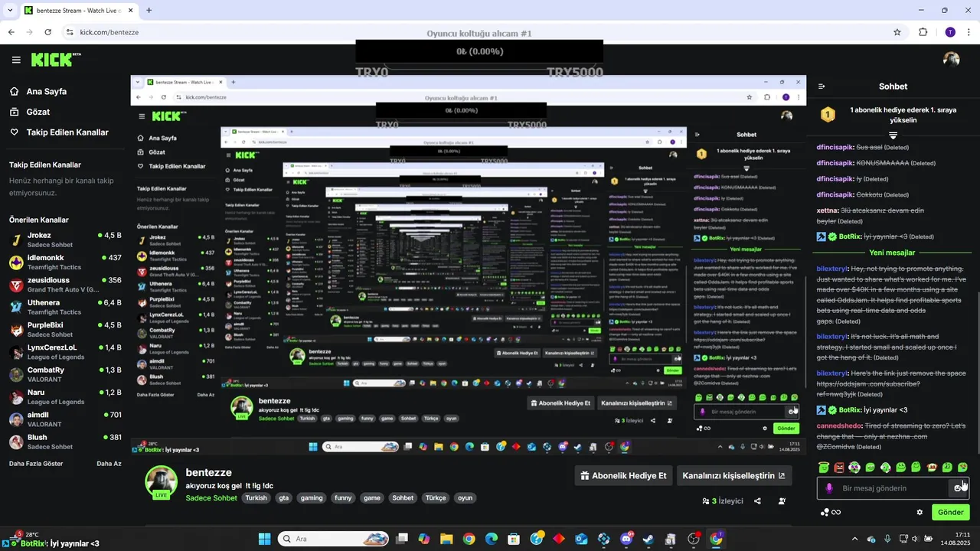Open the Windows Start menu
This screenshot has width=980, height=551.
tap(264, 539)
